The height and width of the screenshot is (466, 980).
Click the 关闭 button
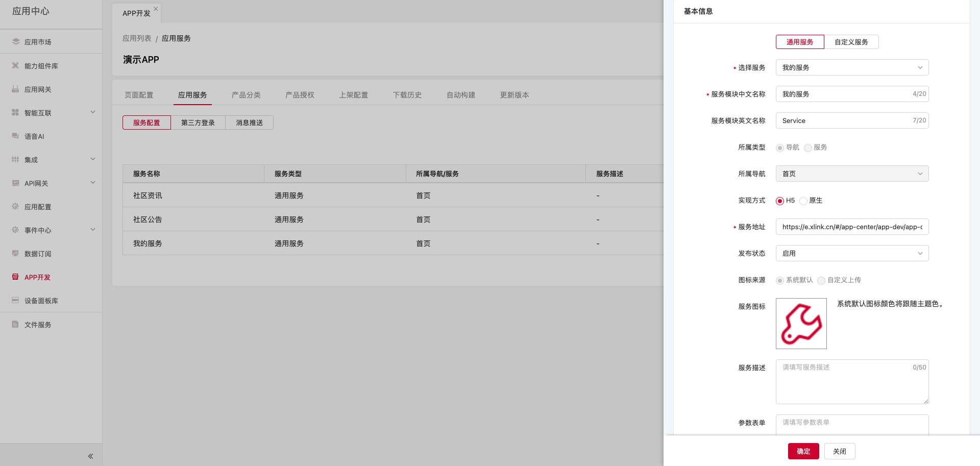point(839,452)
